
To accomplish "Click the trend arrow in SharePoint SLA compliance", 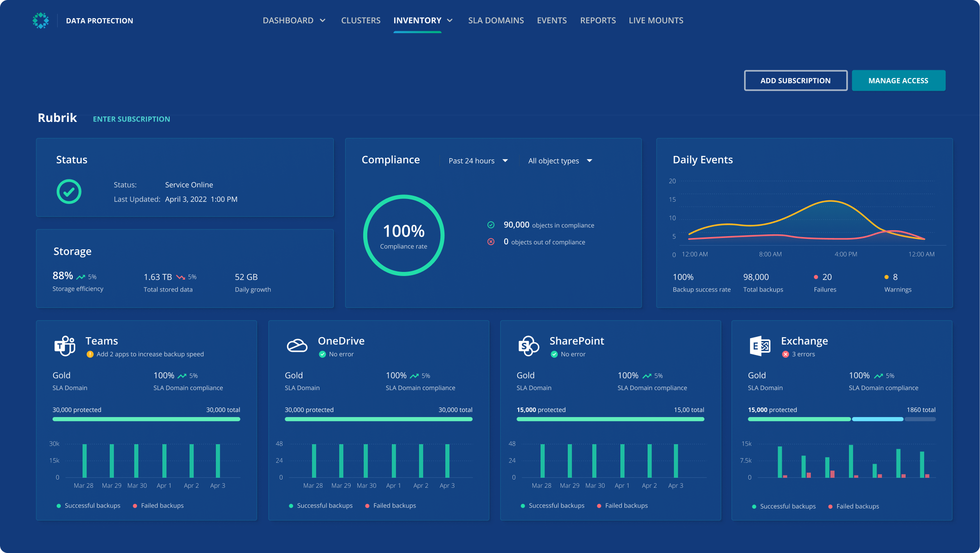I will coord(647,376).
